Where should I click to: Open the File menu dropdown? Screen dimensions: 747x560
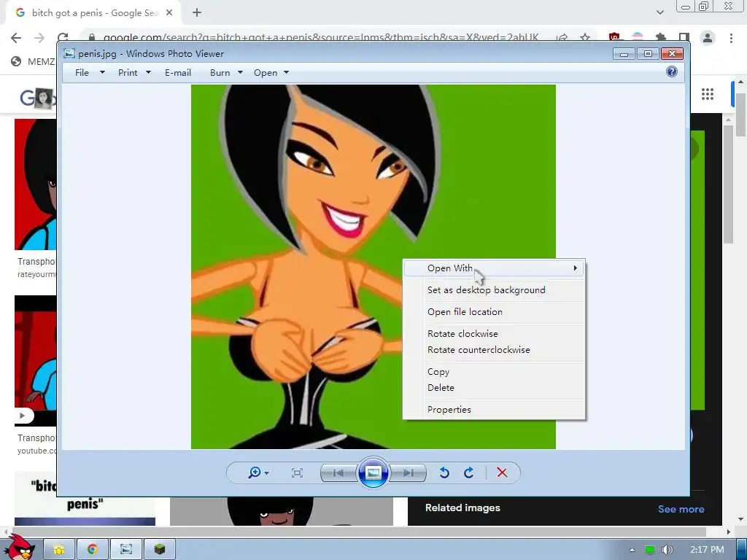pos(90,72)
